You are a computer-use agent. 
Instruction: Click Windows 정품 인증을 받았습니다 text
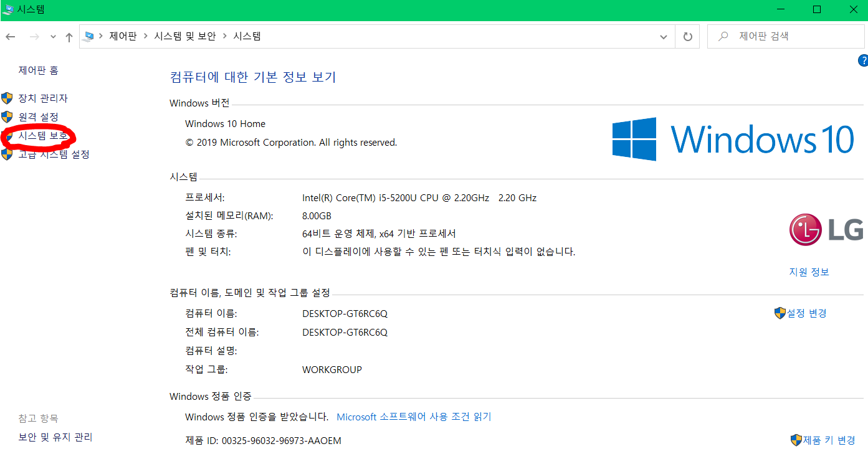[257, 417]
